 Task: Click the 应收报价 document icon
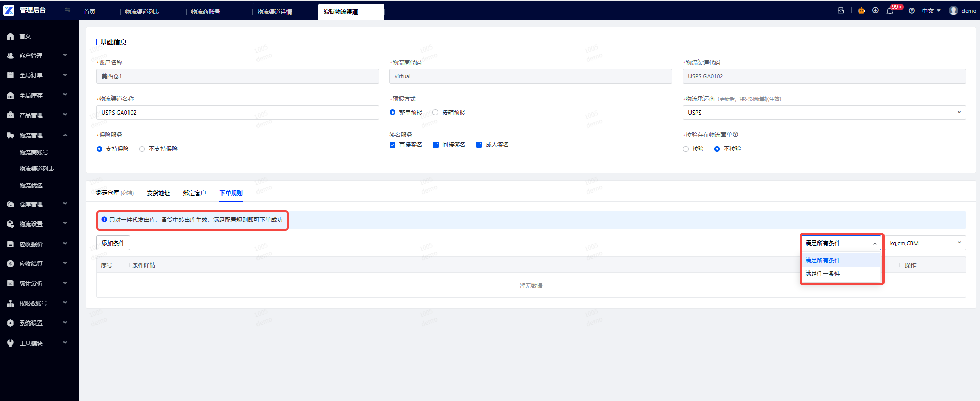10,244
